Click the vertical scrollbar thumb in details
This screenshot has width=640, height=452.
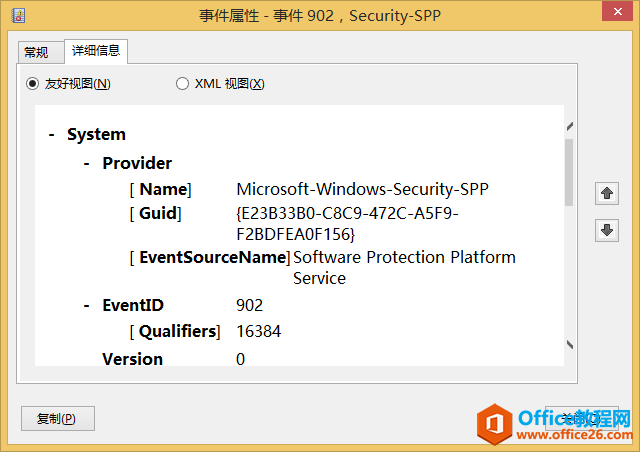tap(569, 172)
